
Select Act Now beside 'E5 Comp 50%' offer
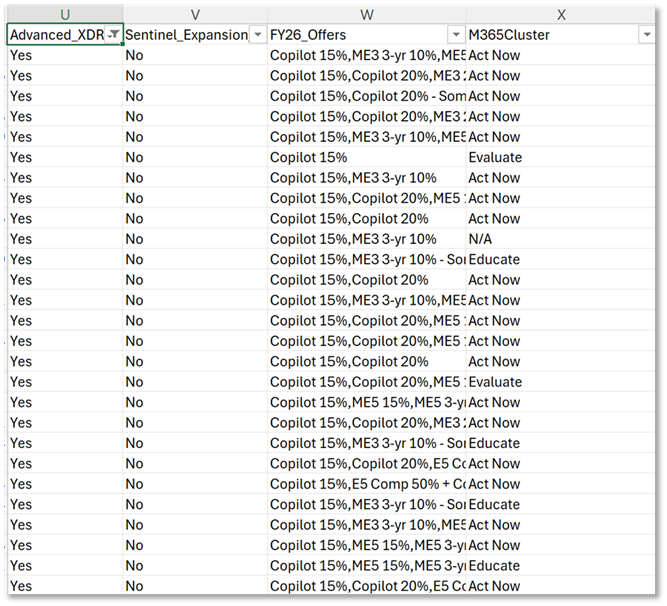561,484
